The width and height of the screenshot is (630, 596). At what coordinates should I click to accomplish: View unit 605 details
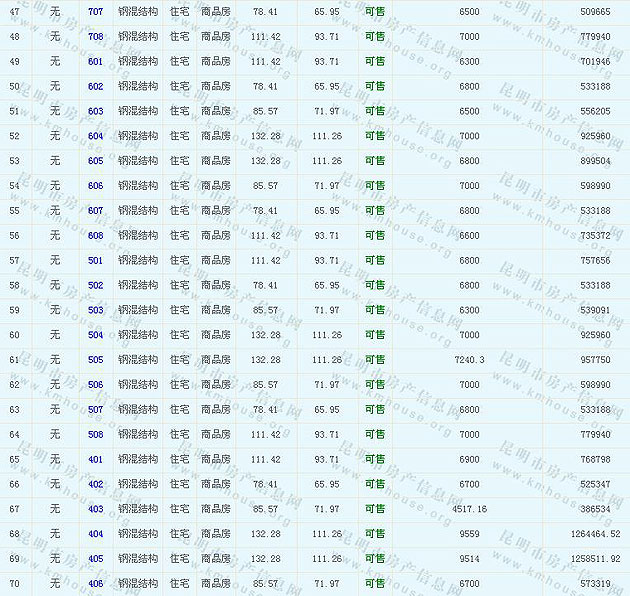coord(95,161)
